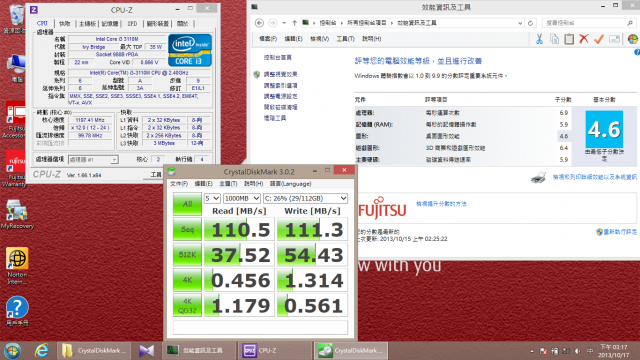Viewport: 640px width, 360px height.
Task: Open the Recycle Bin desktop icon
Action: tap(16, 19)
